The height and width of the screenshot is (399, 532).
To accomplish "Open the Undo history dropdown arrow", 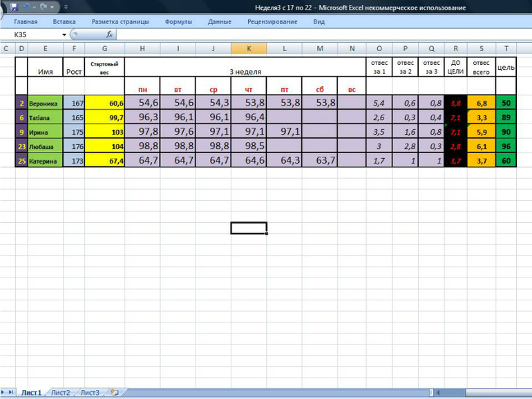I will tap(35, 8).
